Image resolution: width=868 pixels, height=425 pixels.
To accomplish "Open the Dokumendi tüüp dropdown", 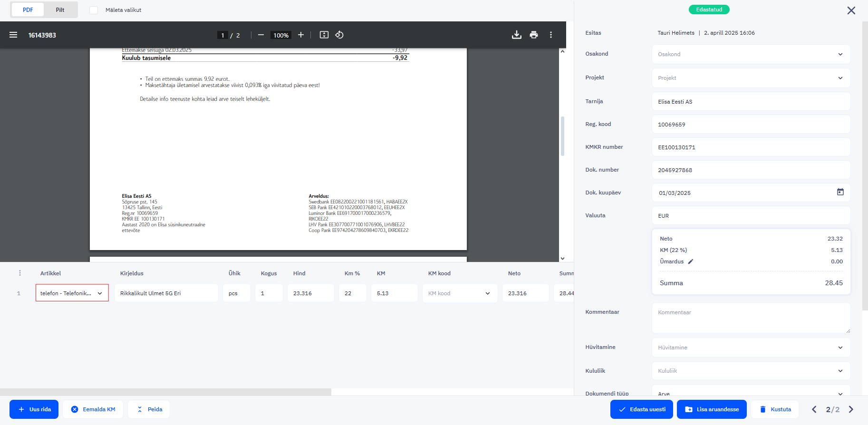I will tap(751, 391).
